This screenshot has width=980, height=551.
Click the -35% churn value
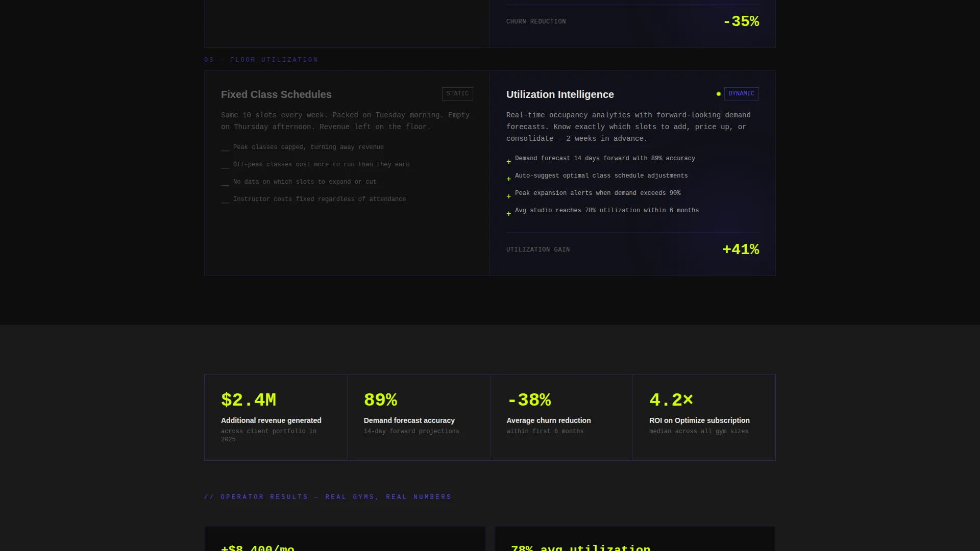[x=741, y=21]
